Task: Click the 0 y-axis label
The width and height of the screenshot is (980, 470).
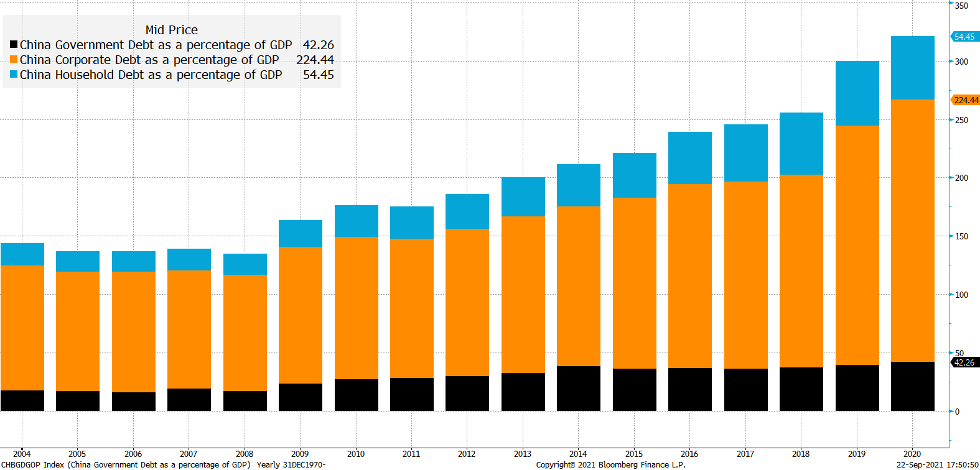Action: point(958,412)
